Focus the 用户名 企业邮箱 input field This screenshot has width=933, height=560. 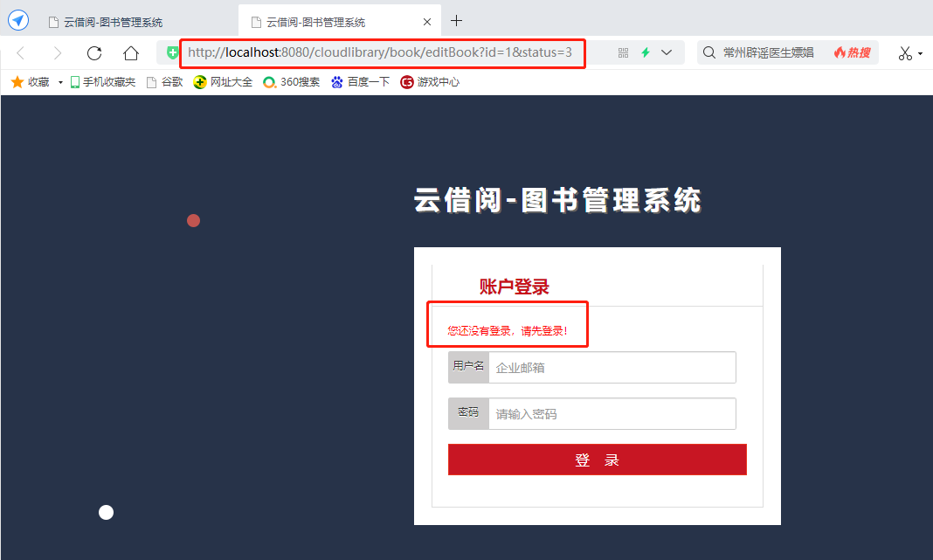(612, 368)
